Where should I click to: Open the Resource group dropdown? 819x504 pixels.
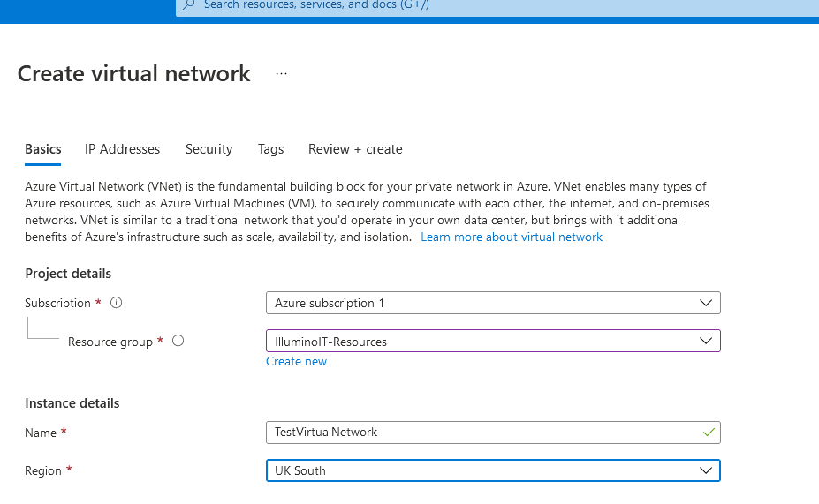pyautogui.click(x=493, y=342)
